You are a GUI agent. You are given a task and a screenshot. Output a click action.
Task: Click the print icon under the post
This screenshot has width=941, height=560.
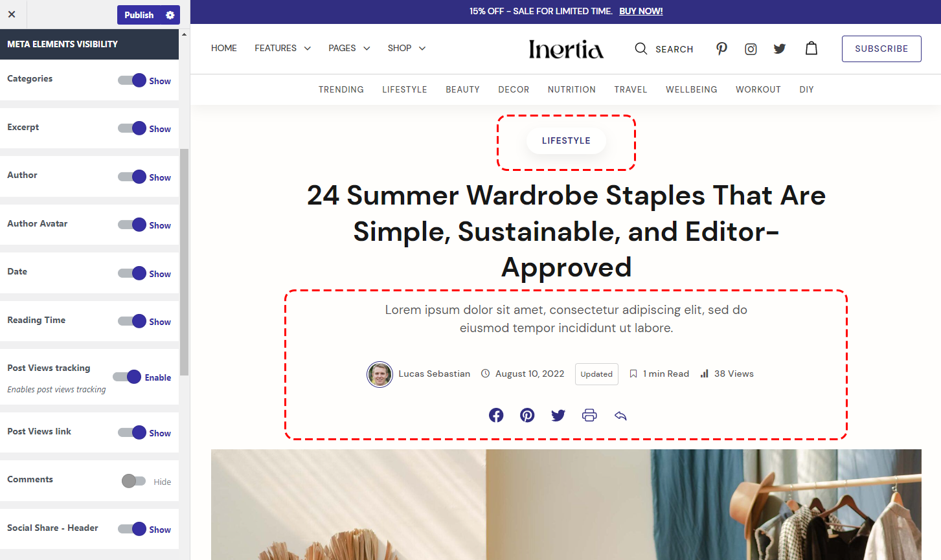(x=589, y=415)
